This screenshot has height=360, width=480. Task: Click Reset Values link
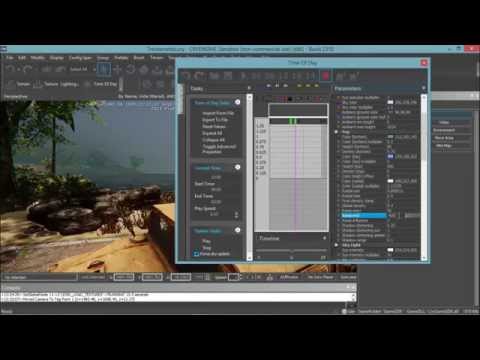tap(214, 126)
